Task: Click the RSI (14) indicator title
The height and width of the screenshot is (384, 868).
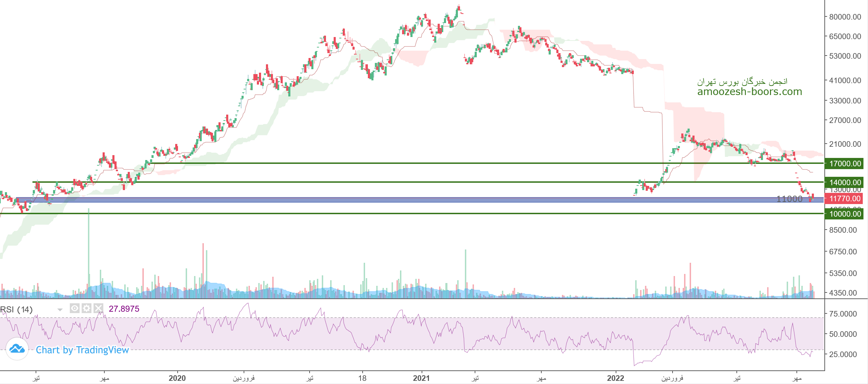Action: tap(17, 310)
